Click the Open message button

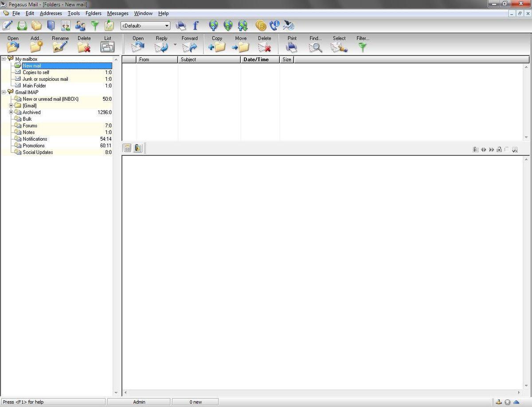tap(138, 44)
